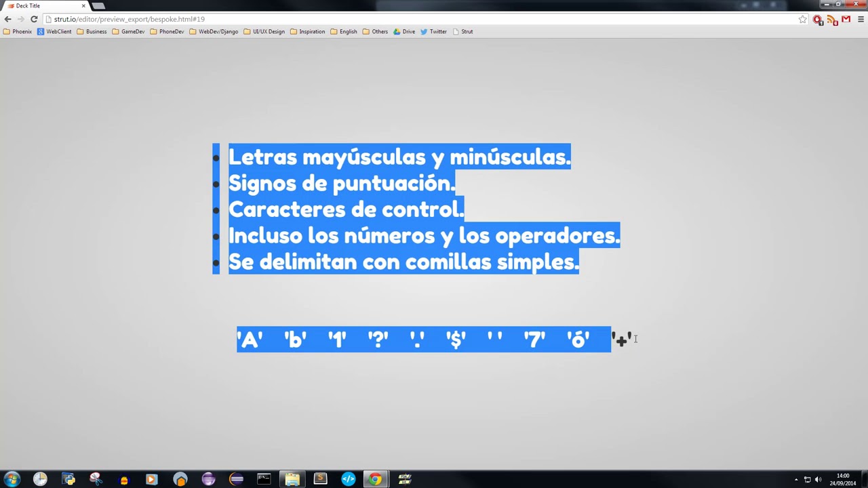Open the File Explorer taskbar icon
Viewport: 868px width, 488px height.
click(x=292, y=479)
